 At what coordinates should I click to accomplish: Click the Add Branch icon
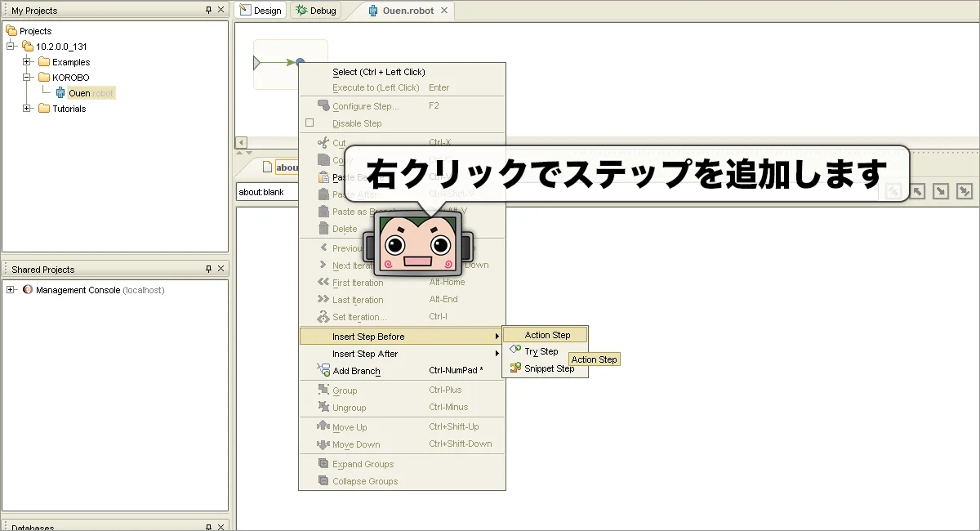click(x=323, y=370)
